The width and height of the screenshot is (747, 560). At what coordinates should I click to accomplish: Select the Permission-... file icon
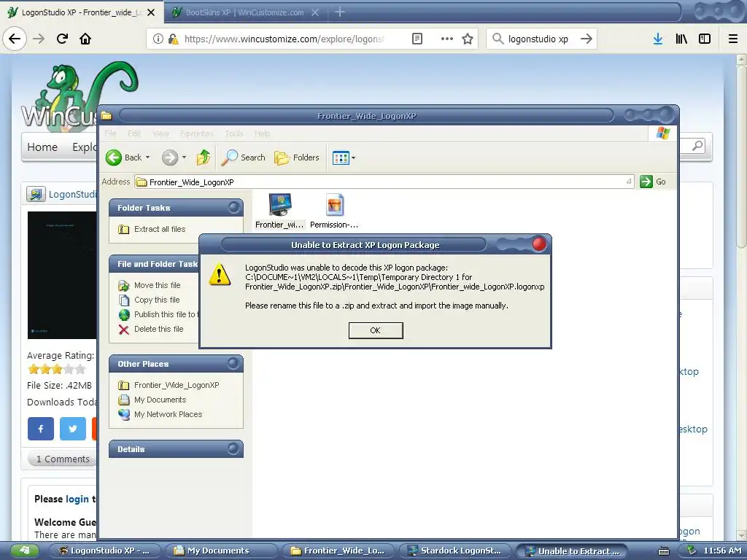[x=334, y=211]
